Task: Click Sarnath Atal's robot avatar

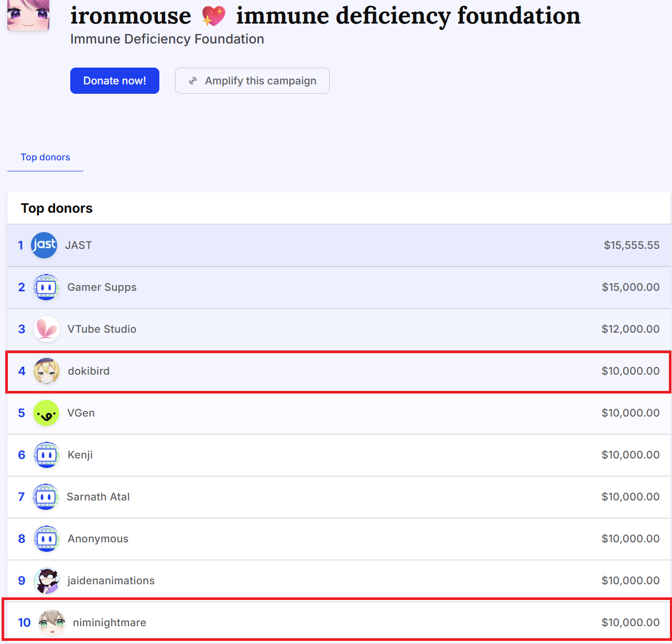Action: (x=46, y=497)
